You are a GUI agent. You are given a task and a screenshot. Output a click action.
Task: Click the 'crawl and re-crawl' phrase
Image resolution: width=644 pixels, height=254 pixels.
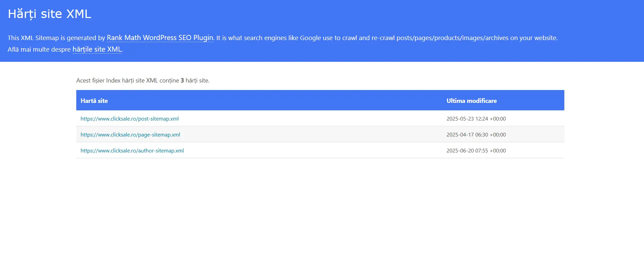(x=368, y=38)
